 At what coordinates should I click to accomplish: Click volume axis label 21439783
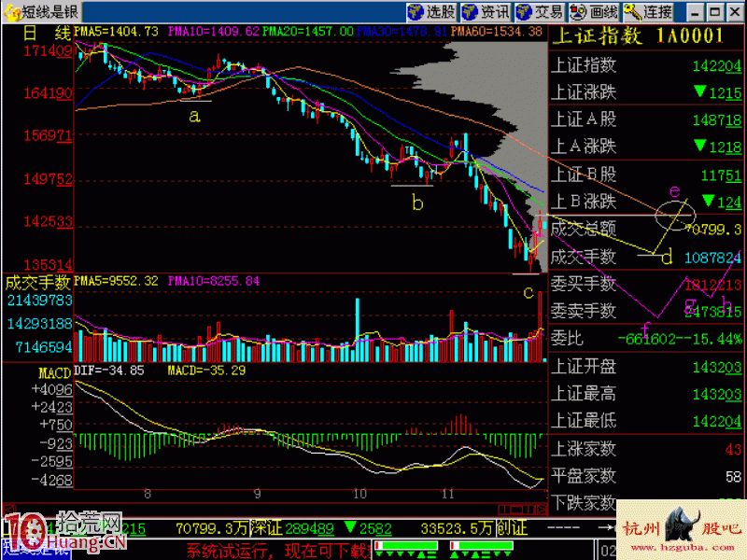(x=39, y=301)
